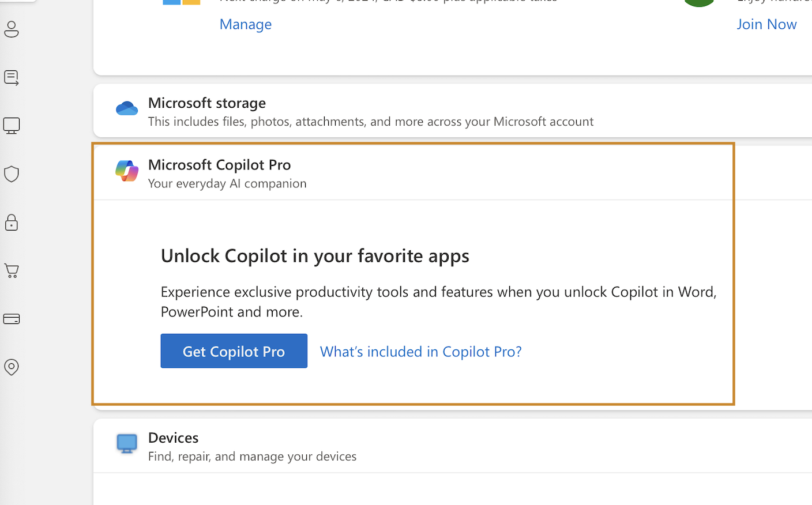Open What's included in Copilot Pro link
The width and height of the screenshot is (812, 505).
click(x=421, y=352)
